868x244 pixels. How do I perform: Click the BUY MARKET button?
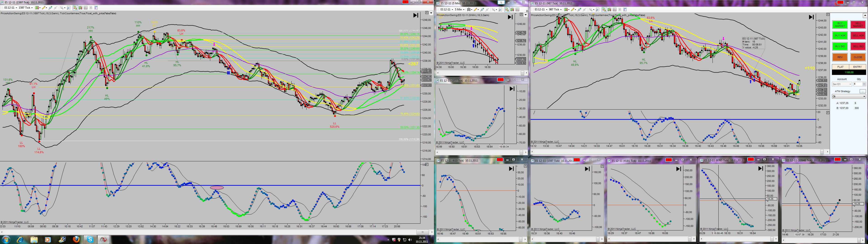coord(840,25)
